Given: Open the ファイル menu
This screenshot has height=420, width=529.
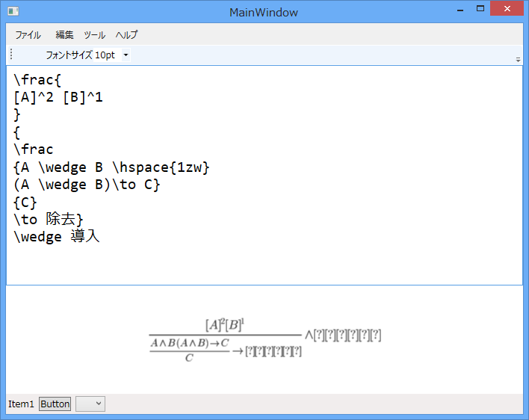Looking at the screenshot, I should (x=28, y=34).
